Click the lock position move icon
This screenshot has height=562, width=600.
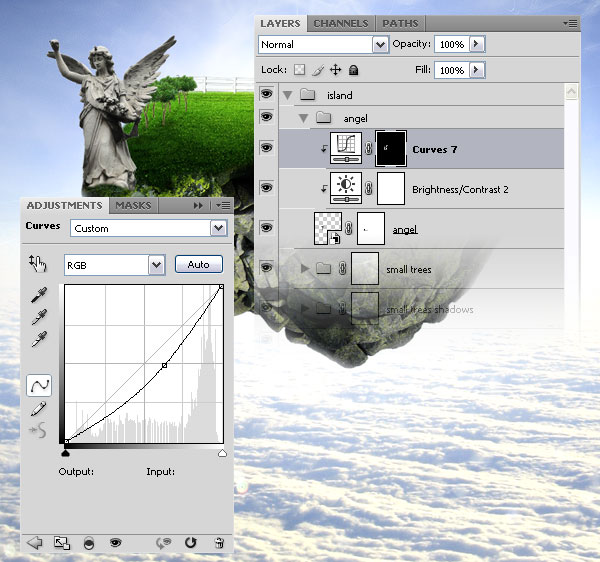336,70
